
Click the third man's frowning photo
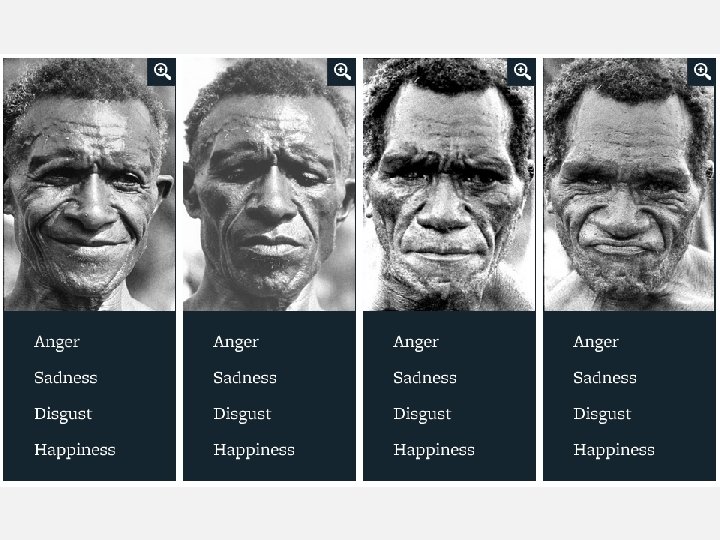tap(450, 185)
